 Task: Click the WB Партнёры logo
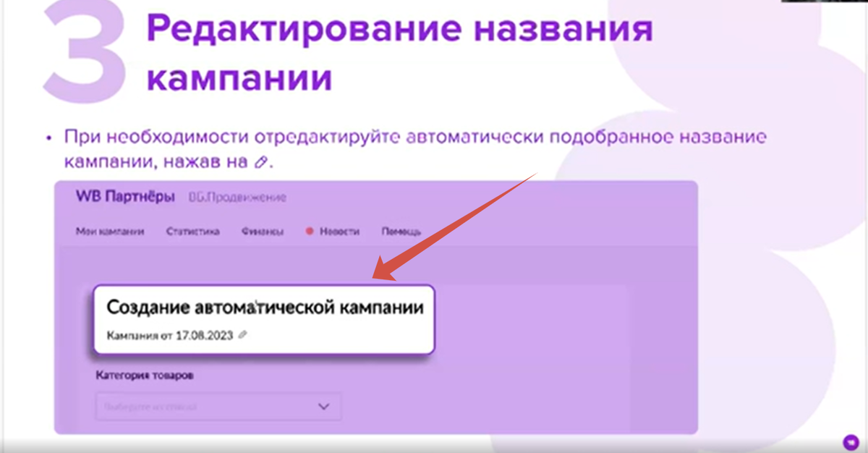pos(123,196)
